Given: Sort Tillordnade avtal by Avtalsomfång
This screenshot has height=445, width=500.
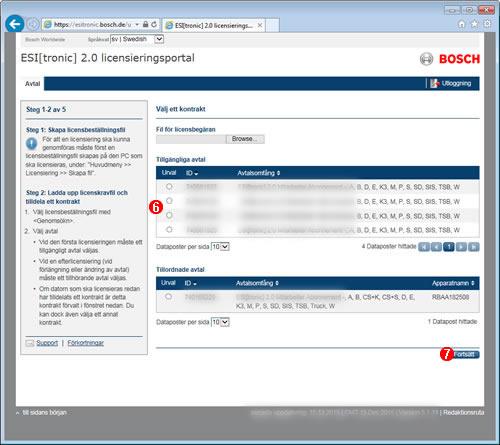Looking at the screenshot, I should pos(257,283).
